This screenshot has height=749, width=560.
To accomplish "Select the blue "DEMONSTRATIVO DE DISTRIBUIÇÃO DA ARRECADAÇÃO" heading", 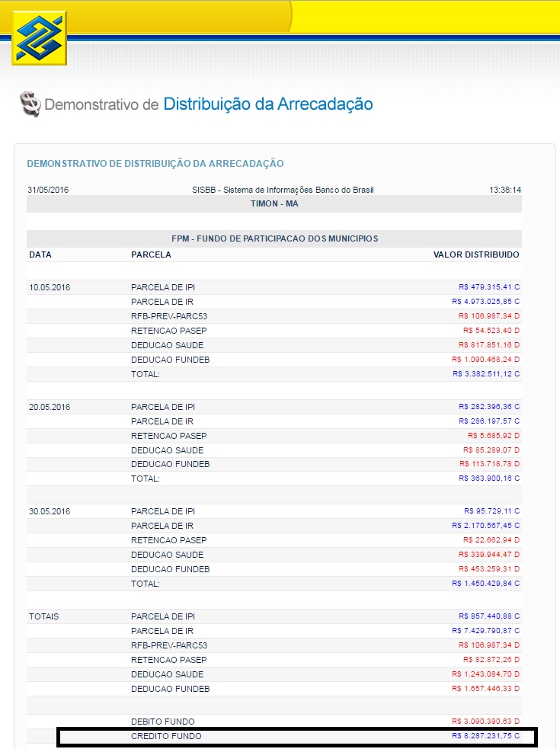I will 155,164.
